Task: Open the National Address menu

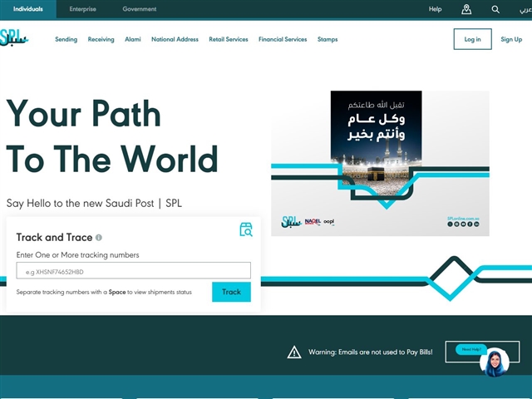Action: (x=175, y=39)
